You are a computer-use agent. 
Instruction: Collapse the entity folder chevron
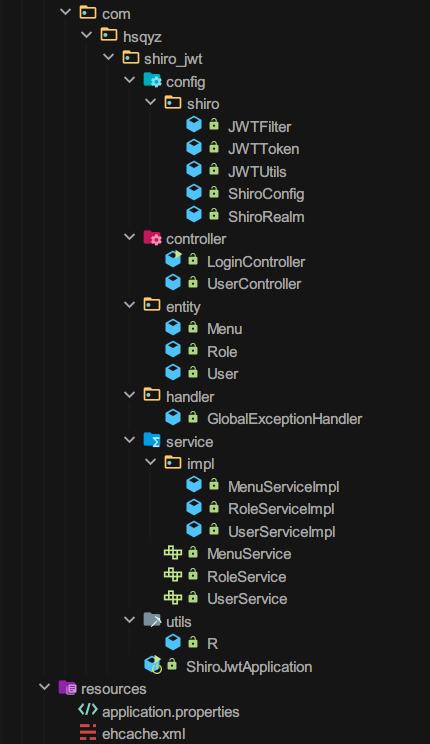pos(129,305)
